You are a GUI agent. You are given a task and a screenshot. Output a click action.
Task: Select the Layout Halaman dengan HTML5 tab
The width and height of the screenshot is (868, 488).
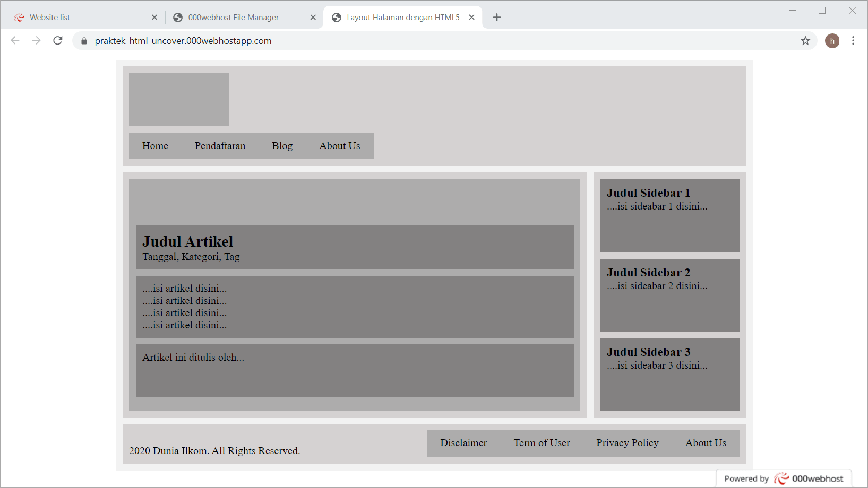pyautogui.click(x=402, y=18)
